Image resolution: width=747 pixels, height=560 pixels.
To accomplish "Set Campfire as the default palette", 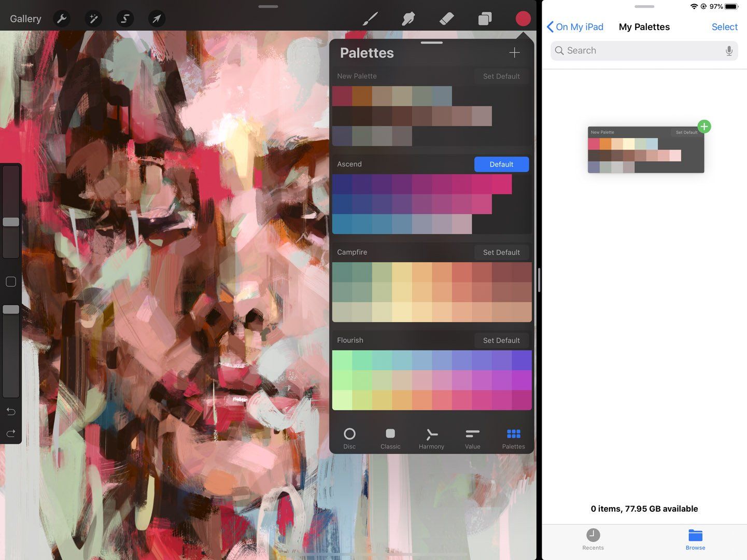I will (x=501, y=253).
